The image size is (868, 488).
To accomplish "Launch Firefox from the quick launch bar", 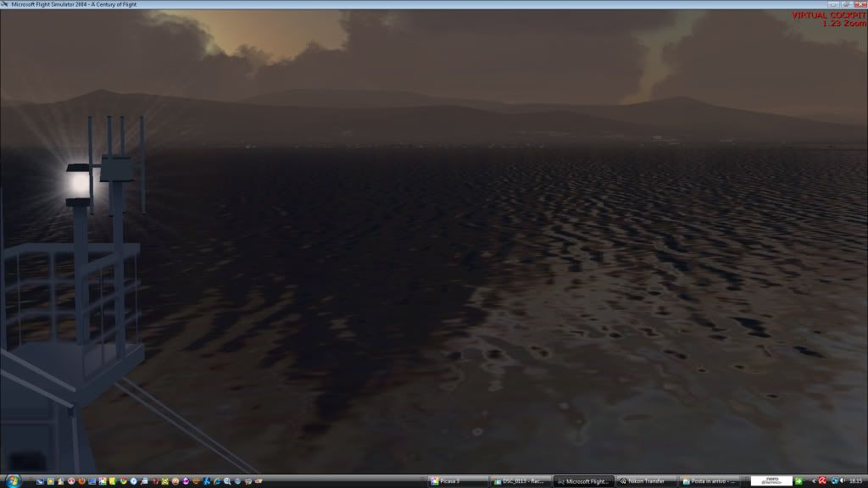I will coord(82,481).
